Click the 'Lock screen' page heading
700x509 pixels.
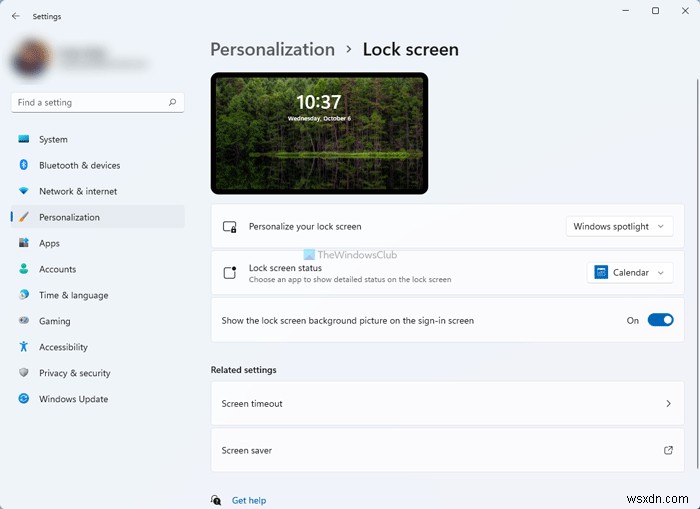410,50
